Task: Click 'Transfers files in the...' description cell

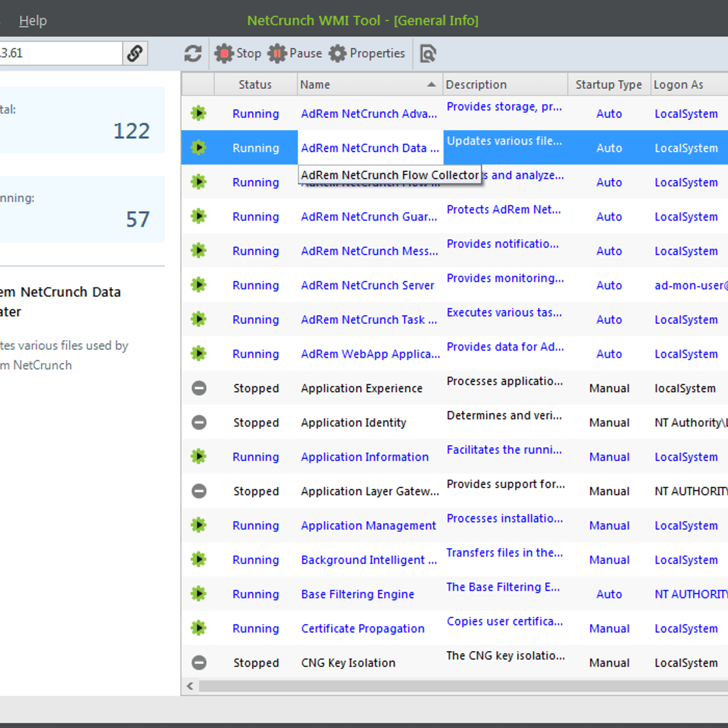Action: pos(505,552)
